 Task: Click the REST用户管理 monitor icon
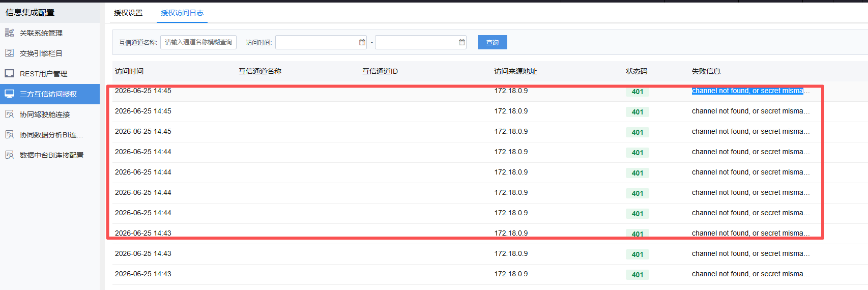(9, 73)
